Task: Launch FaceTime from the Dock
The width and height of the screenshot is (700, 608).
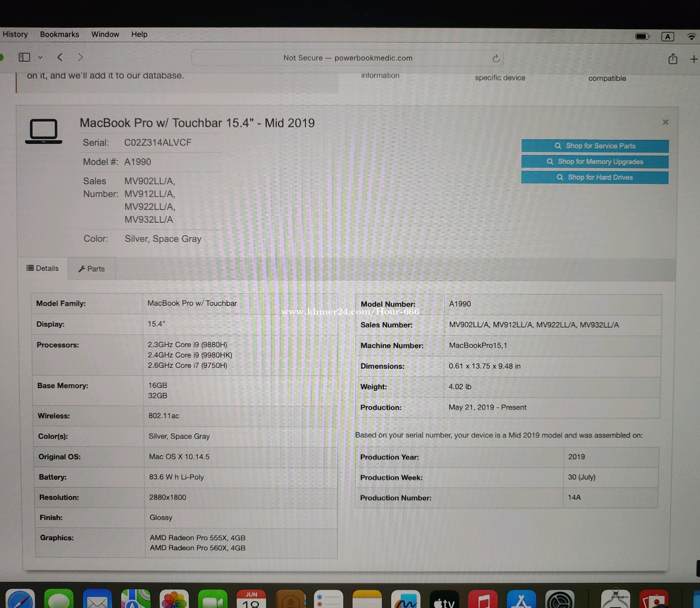Action: pyautogui.click(x=213, y=599)
